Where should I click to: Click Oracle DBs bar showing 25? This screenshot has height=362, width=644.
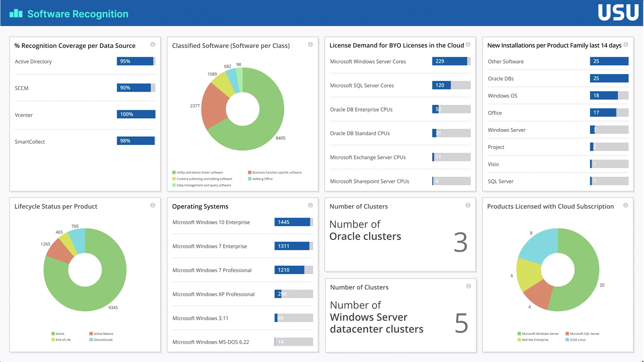coord(609,78)
